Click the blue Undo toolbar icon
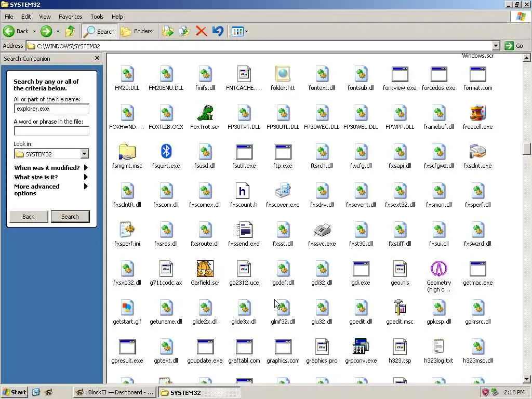 pos(218,31)
